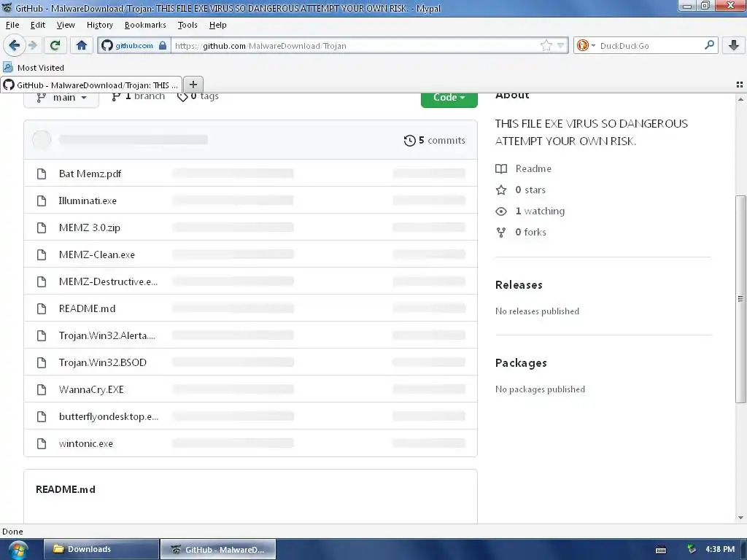Open the Packages heading link
747x560 pixels.
pyautogui.click(x=521, y=363)
